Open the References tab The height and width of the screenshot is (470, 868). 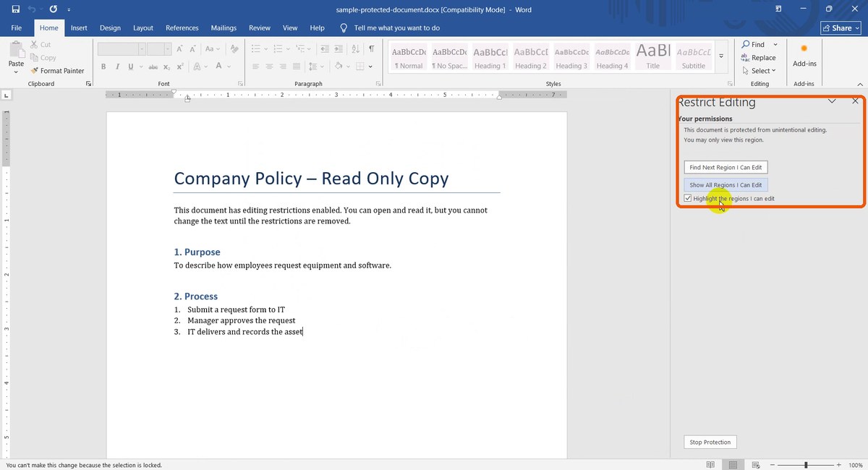pyautogui.click(x=182, y=28)
